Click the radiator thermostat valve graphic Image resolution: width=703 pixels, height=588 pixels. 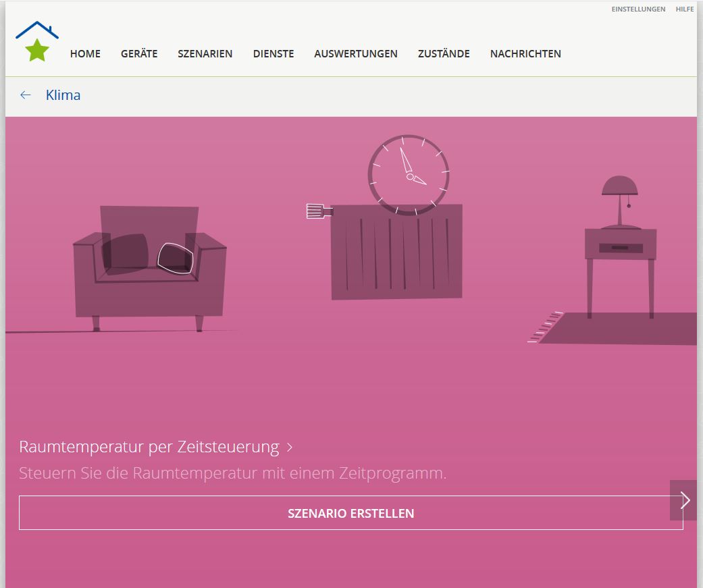318,212
